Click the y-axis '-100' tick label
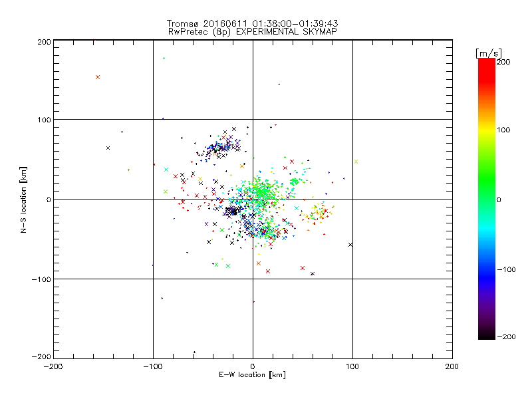This screenshot has width=532, height=399. point(41,279)
